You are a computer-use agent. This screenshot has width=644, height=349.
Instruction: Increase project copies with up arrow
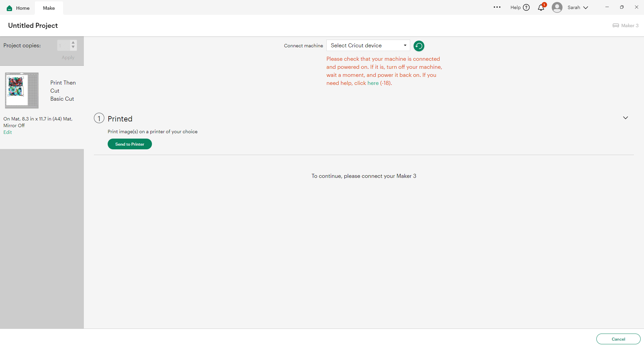coord(73,43)
